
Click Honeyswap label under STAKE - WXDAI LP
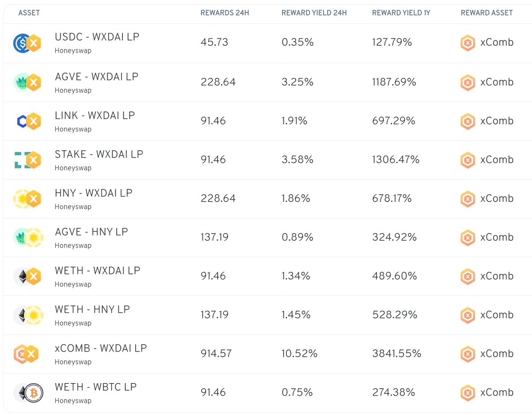click(73, 168)
